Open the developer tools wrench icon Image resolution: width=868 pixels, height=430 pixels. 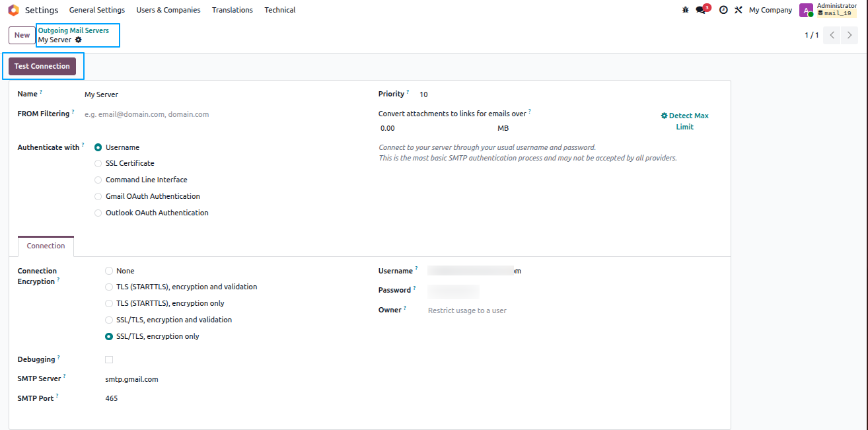(x=739, y=10)
